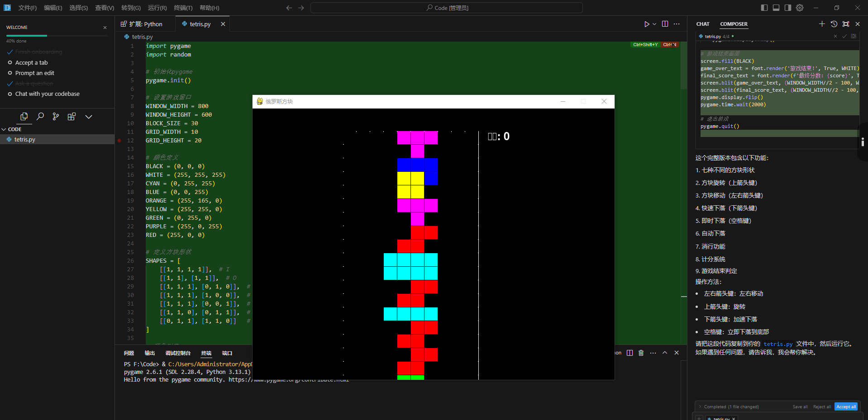The height and width of the screenshot is (420, 868).
Task: Click the Accept all button
Action: [845, 406]
